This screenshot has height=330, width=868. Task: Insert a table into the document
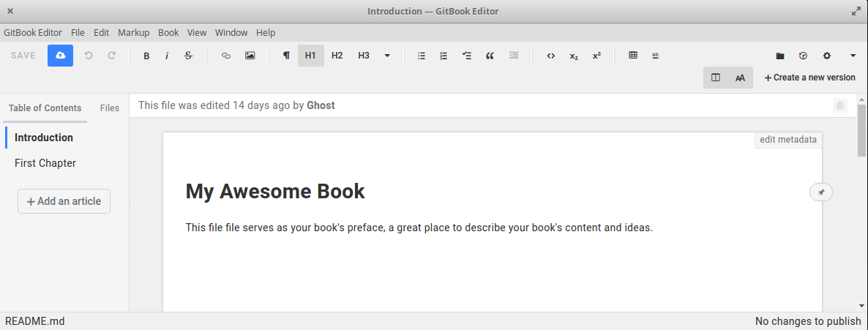click(x=633, y=56)
